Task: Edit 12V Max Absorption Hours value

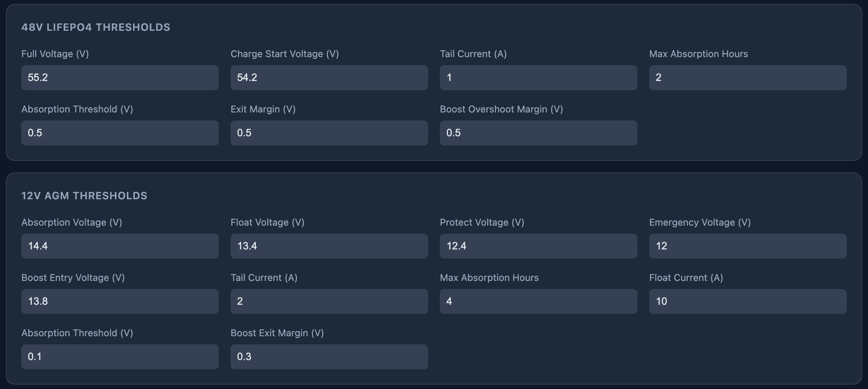Action: [x=538, y=301]
